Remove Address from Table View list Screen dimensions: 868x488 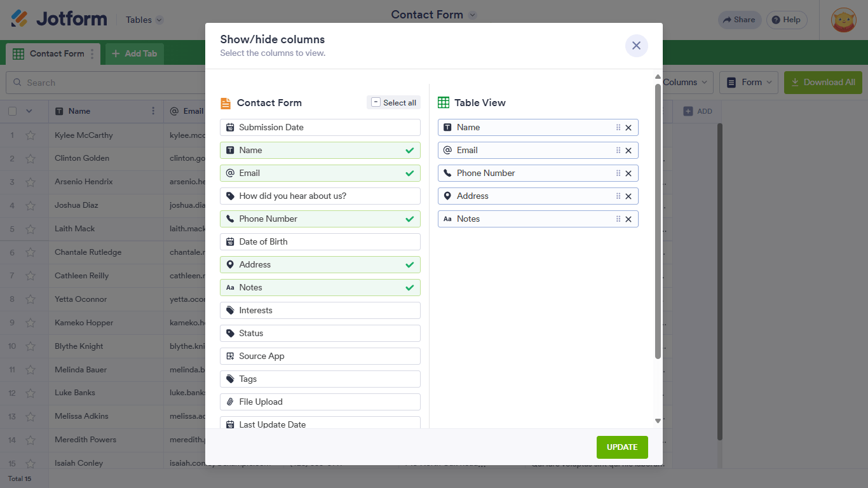(628, 196)
